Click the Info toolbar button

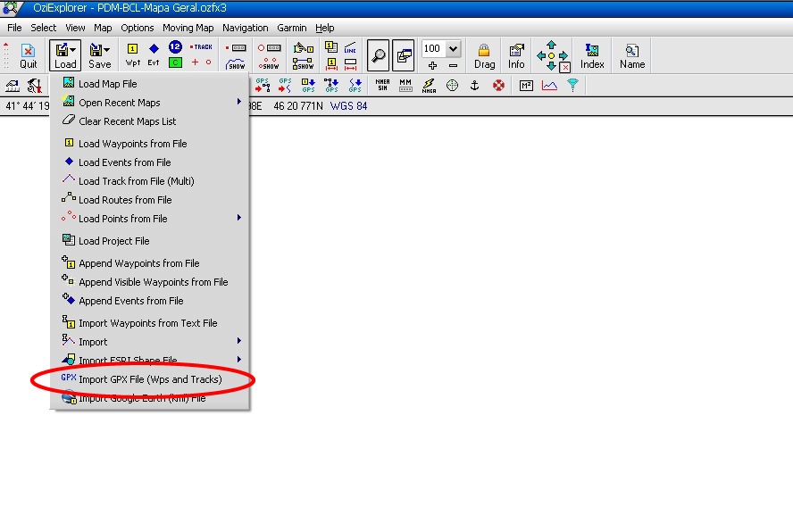[x=516, y=55]
